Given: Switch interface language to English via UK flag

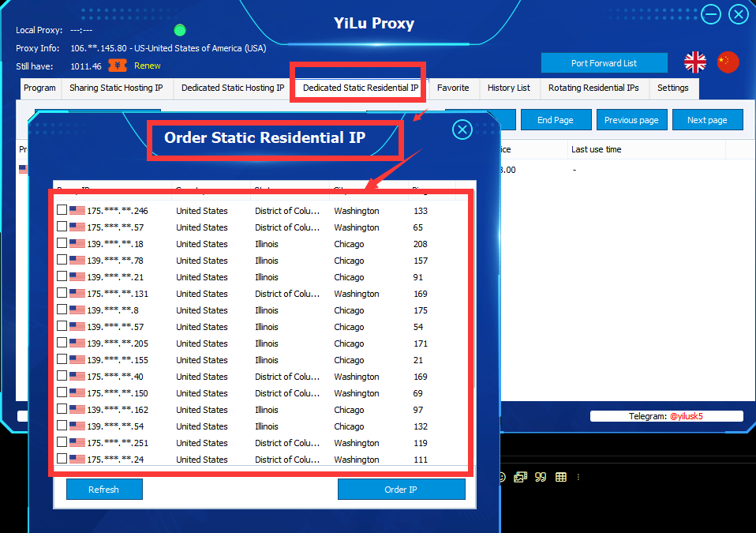Looking at the screenshot, I should [x=694, y=62].
